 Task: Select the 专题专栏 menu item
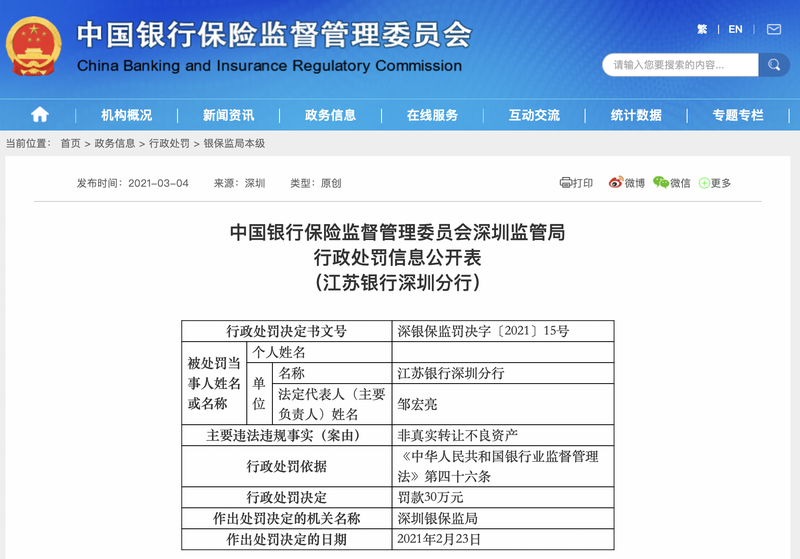click(x=738, y=115)
